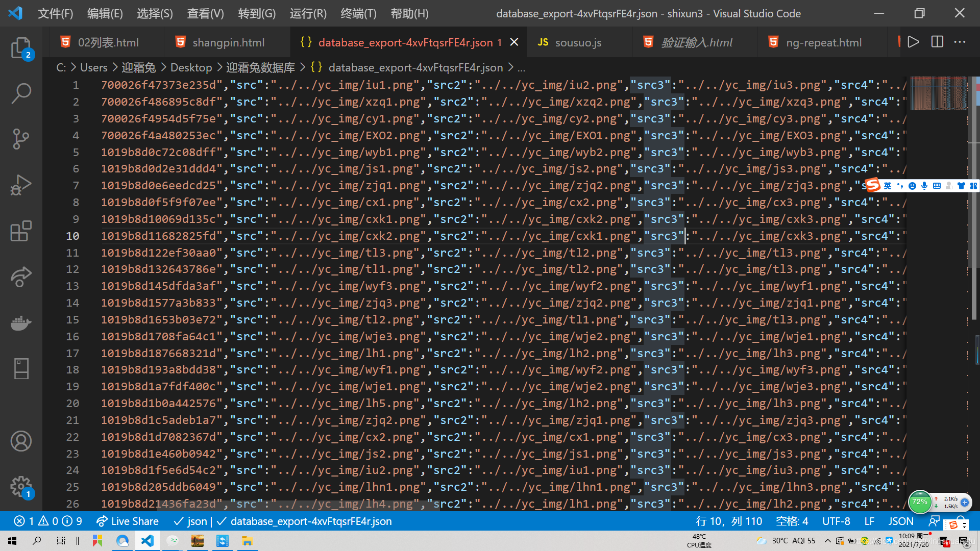Screen dimensions: 980x551
Task: Expand the breadcrumb ellipsis symbol list
Action: point(521,68)
